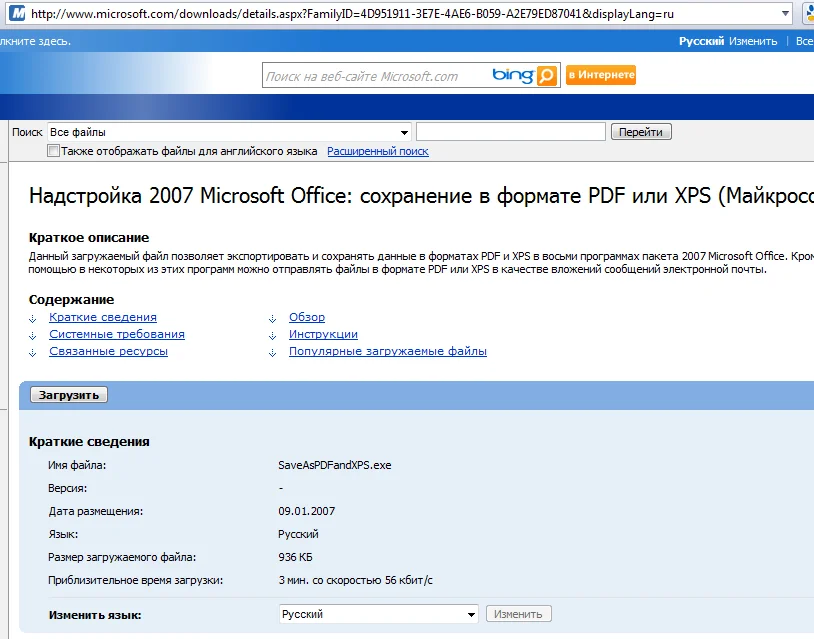Image resolution: width=814 pixels, height=639 pixels.
Task: Click the Русский value in Язык row
Action: pyautogui.click(x=299, y=534)
